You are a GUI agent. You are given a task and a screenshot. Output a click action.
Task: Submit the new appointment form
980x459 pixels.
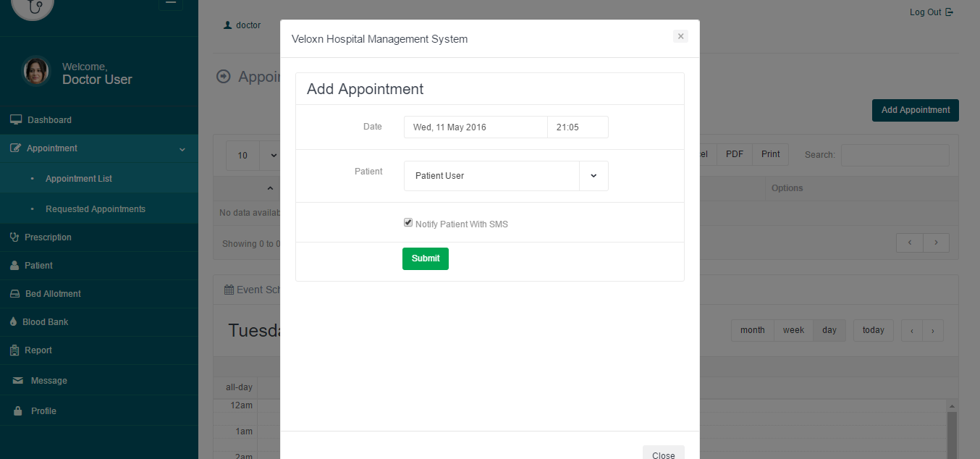point(426,258)
